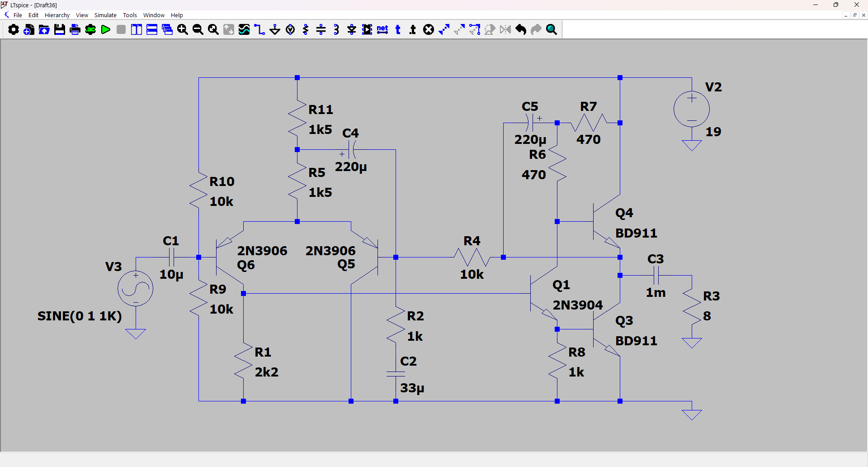Viewport: 868px width, 467px height.
Task: Click the SINE(0 1 1K) source value
Action: coord(80,316)
